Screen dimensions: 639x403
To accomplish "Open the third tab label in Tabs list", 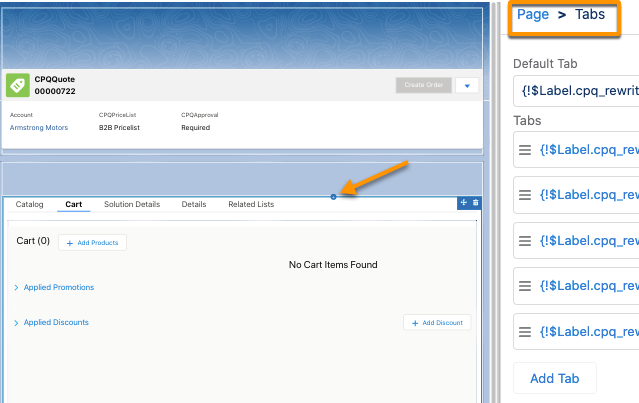I will (589, 241).
